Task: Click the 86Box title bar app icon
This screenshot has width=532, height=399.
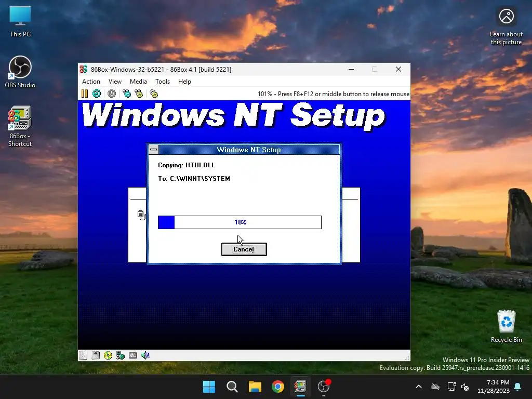Action: coord(84,69)
